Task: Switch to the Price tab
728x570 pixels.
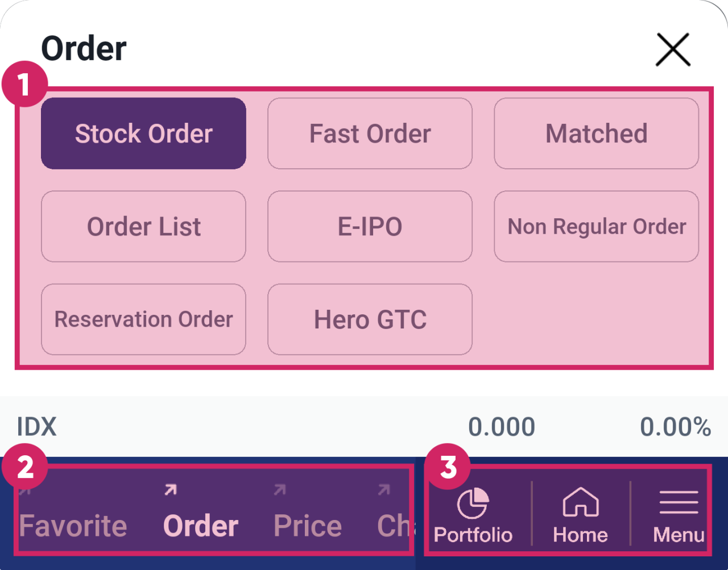Action: click(x=308, y=526)
